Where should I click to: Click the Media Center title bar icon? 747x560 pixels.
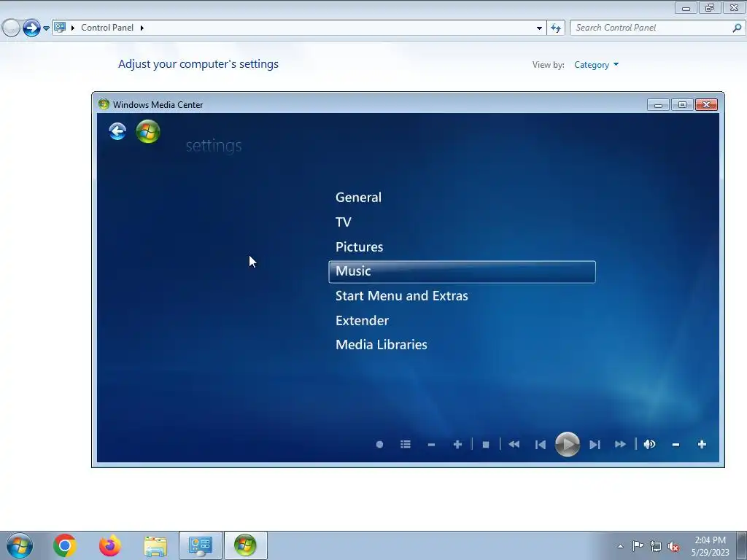click(x=104, y=104)
